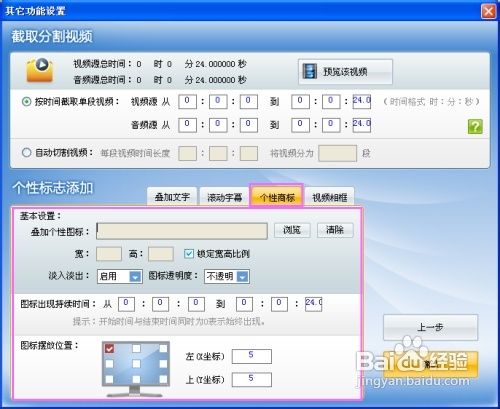Click the 宽 width field

coord(109,254)
